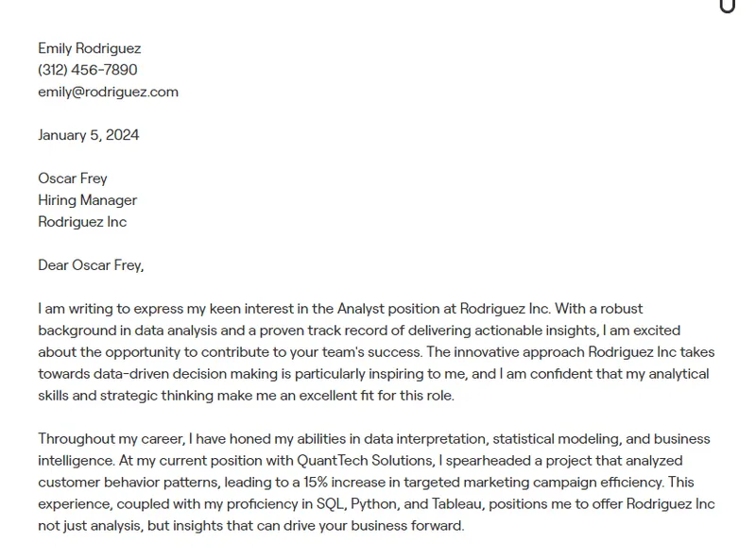This screenshot has width=756, height=560.
Task: Click the sender name Emily Rodriguez
Action: [x=89, y=48]
